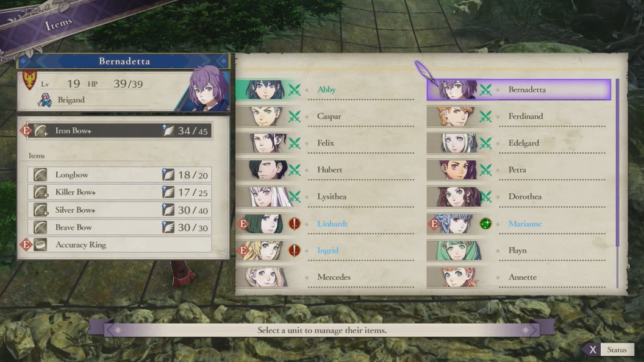Click the bow icon next to Brave Bow

tap(40, 227)
